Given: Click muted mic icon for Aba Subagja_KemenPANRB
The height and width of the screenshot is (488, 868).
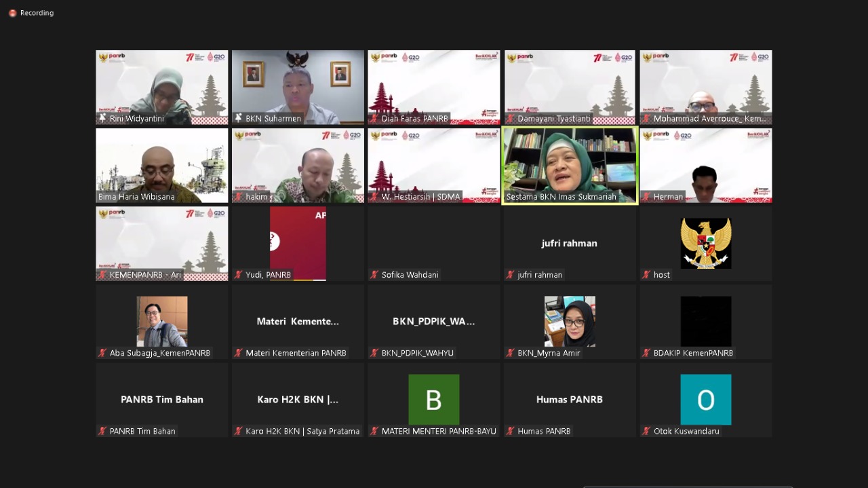Looking at the screenshot, I should tap(103, 353).
